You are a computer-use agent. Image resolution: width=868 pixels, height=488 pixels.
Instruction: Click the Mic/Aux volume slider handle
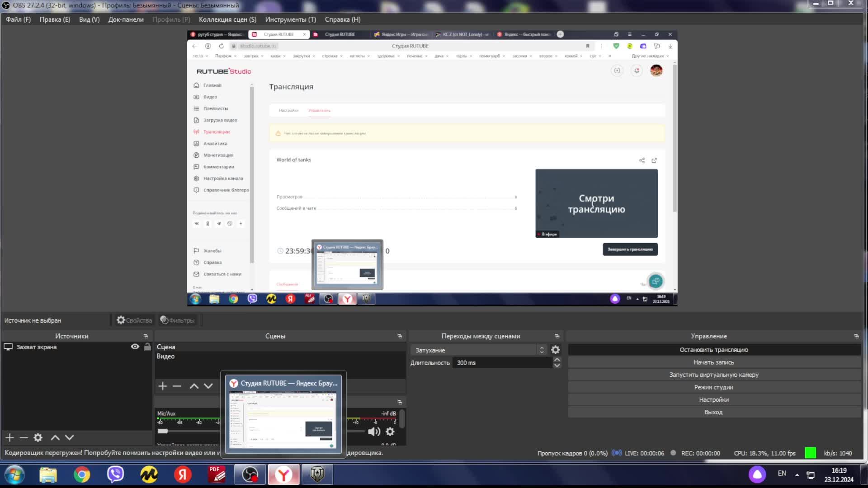(x=163, y=431)
